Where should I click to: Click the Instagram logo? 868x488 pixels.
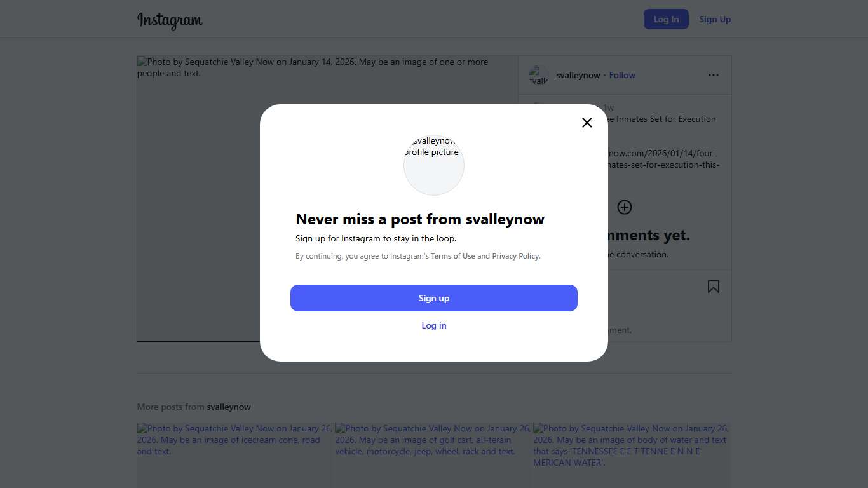[170, 20]
